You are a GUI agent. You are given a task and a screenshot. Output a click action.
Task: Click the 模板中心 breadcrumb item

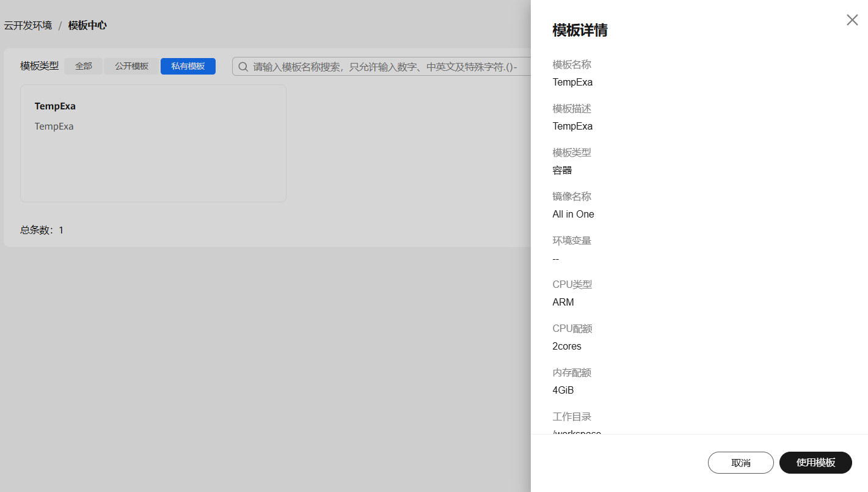pyautogui.click(x=87, y=26)
